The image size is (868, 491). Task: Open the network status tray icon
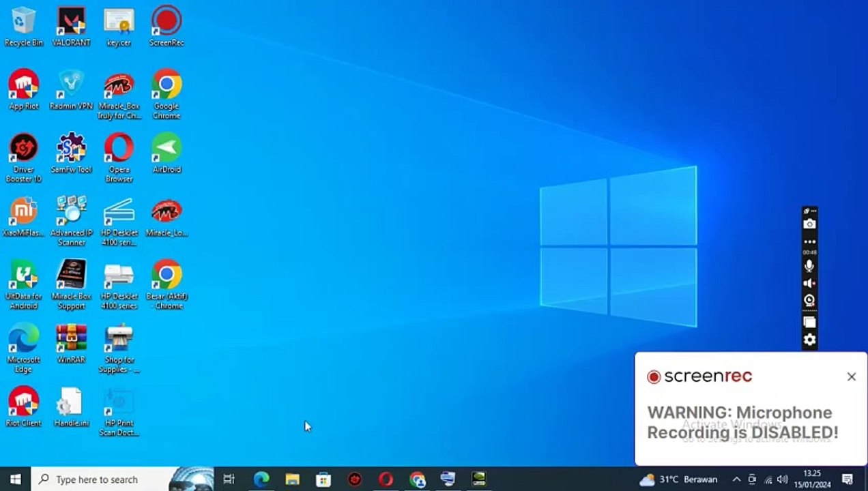click(x=768, y=479)
